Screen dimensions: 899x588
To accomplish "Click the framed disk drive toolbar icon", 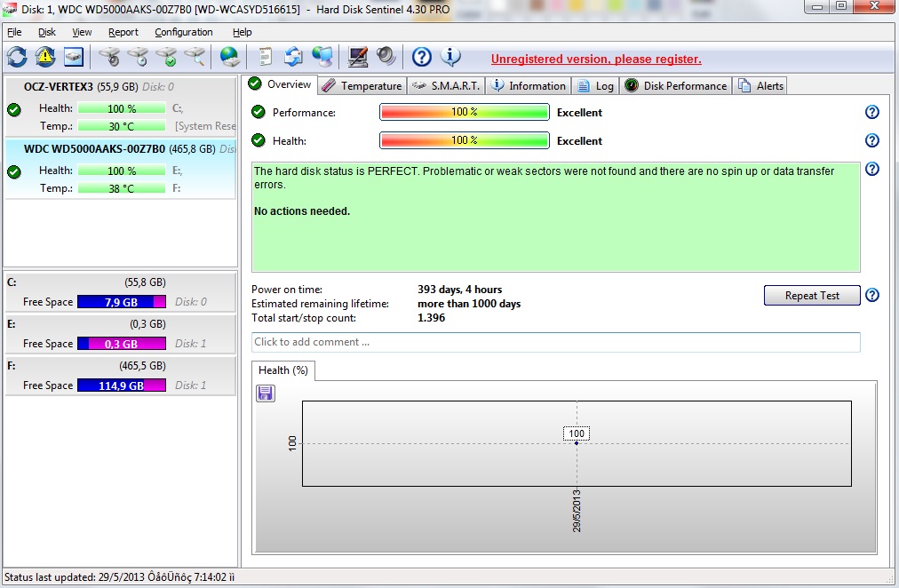I will tap(74, 57).
